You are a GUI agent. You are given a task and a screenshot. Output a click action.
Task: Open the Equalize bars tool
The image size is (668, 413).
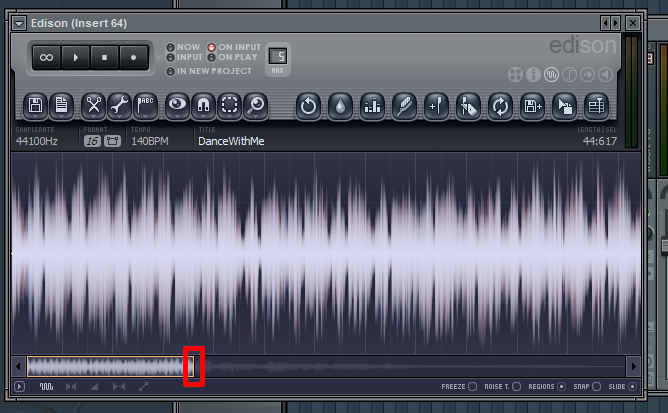pos(372,106)
